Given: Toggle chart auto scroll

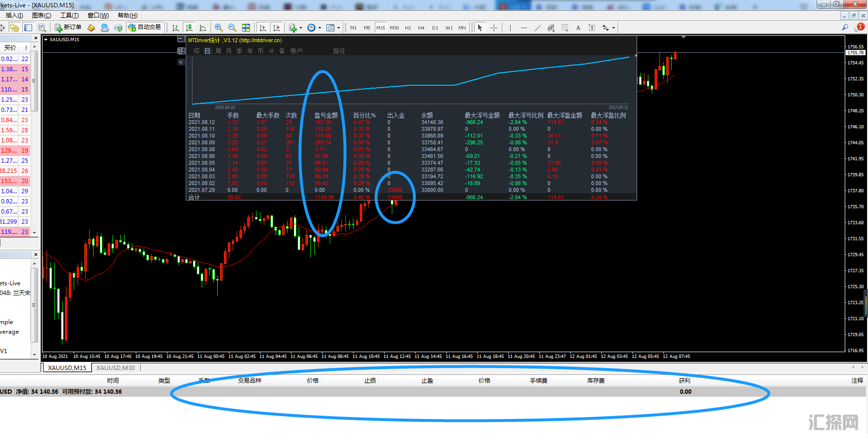Looking at the screenshot, I should click(263, 28).
